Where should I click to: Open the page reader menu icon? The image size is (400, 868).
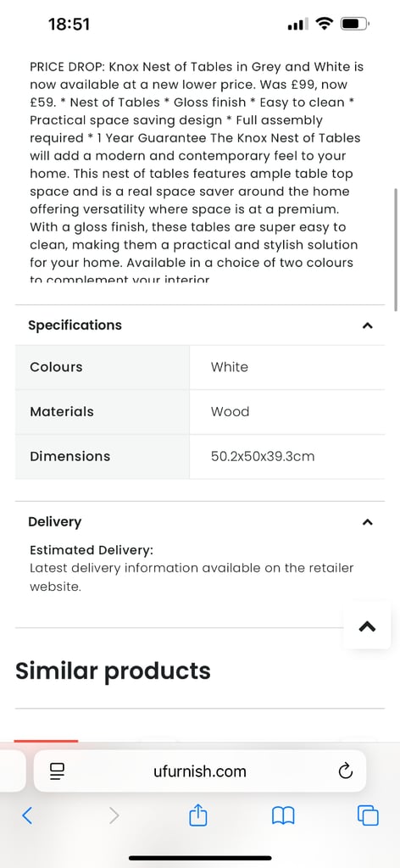point(57,771)
